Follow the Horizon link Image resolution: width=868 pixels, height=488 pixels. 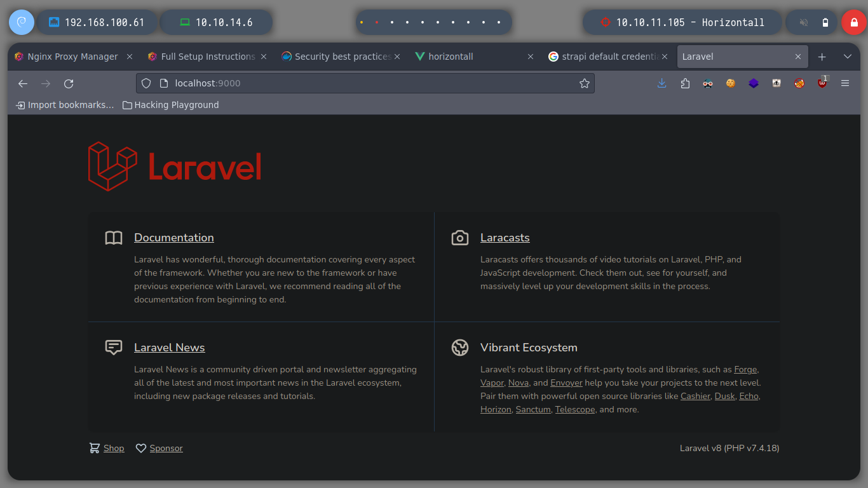(x=496, y=409)
